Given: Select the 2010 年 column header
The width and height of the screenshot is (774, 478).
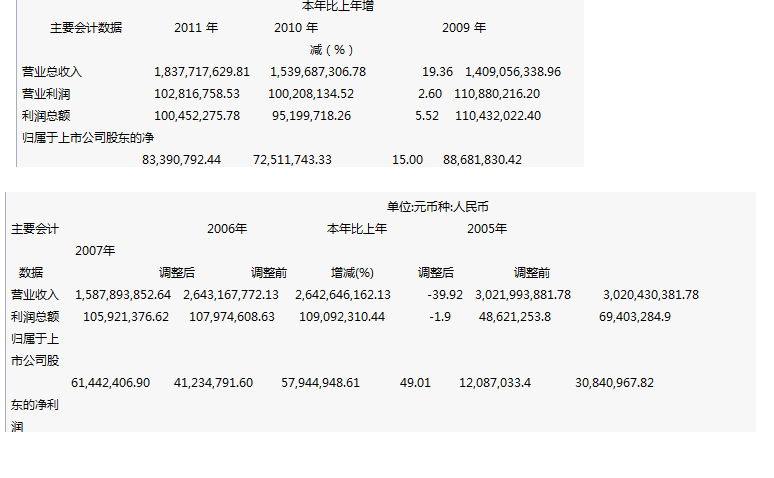Looking at the screenshot, I should (296, 27).
